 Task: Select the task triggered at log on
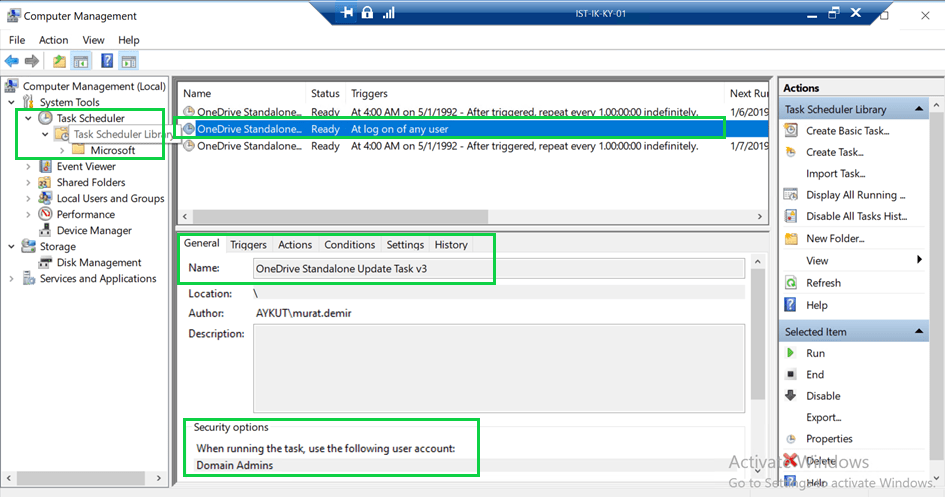[x=400, y=129]
